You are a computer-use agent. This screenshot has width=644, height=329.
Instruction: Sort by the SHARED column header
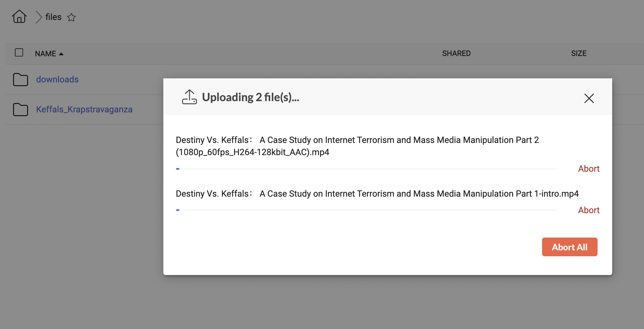[456, 53]
